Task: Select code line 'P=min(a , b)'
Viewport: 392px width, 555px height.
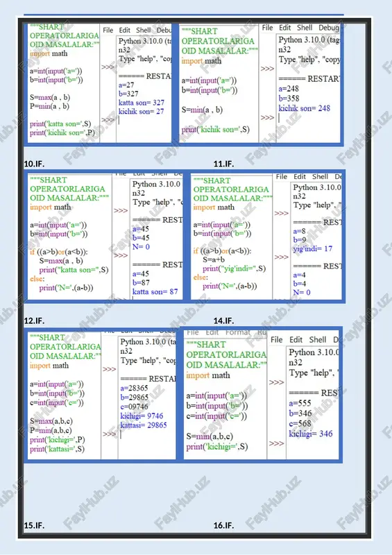Action: pos(49,106)
